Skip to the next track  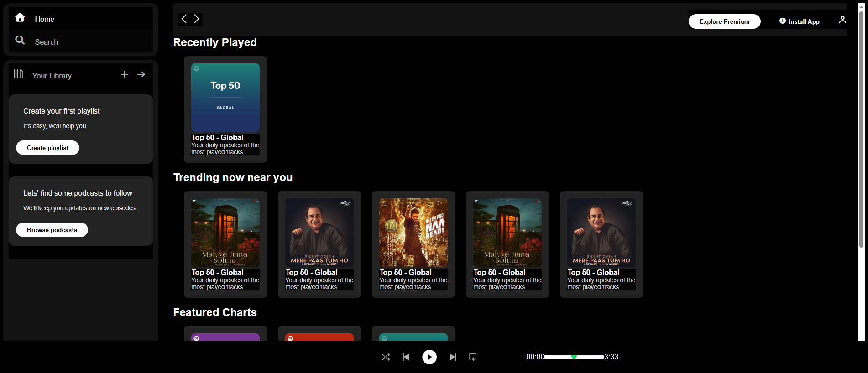(452, 357)
